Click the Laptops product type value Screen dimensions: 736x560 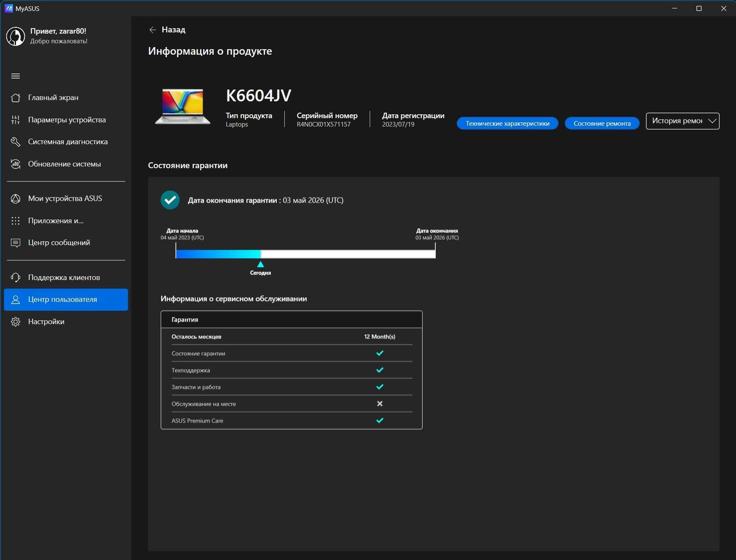click(237, 124)
